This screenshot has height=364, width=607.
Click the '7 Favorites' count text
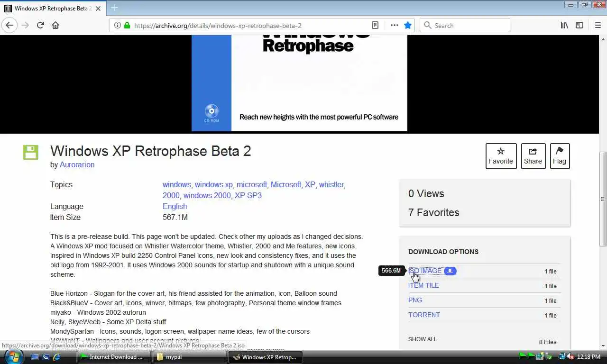point(434,212)
